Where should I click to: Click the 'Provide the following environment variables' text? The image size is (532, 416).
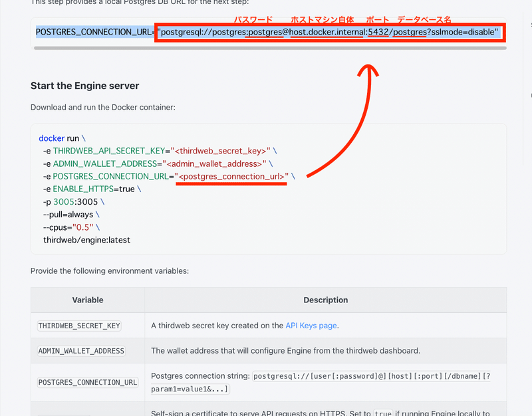tap(110, 271)
